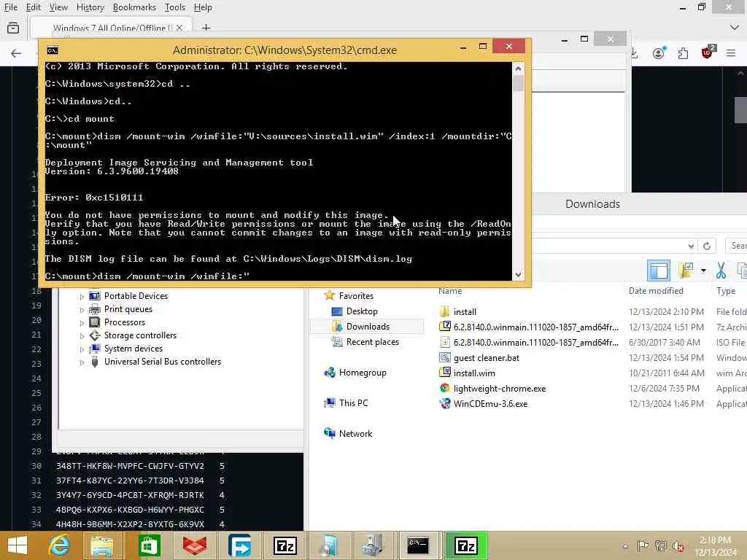Viewport: 747px width, 560px height.
Task: Click the Firefox back arrow
Action: pyautogui.click(x=16, y=53)
